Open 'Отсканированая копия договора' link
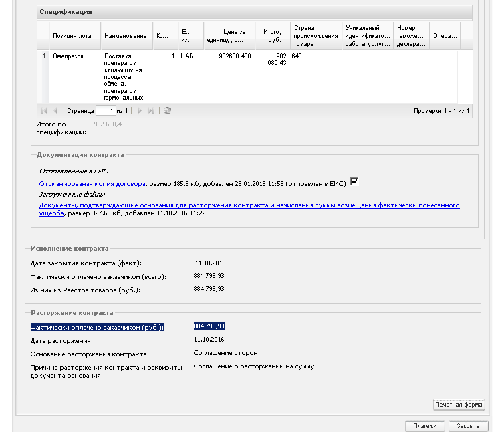Screen dimensions: 504x432 92,184
